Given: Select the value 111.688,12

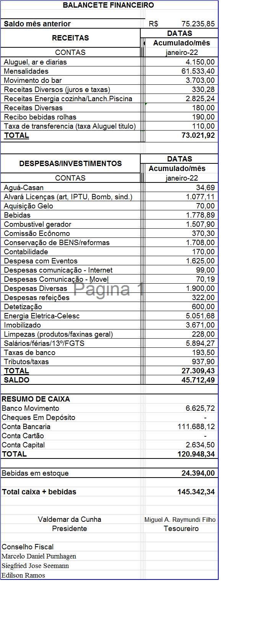Looking at the screenshot, I should (x=196, y=426).
